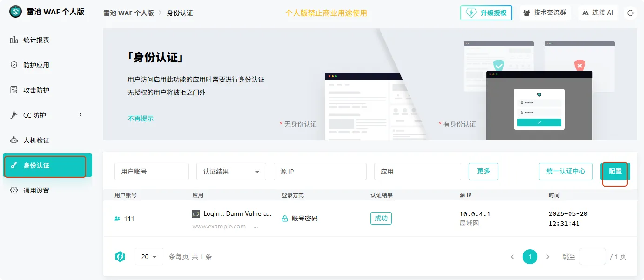Select the 身份认证 sidebar item
644x280 pixels.
tap(47, 166)
